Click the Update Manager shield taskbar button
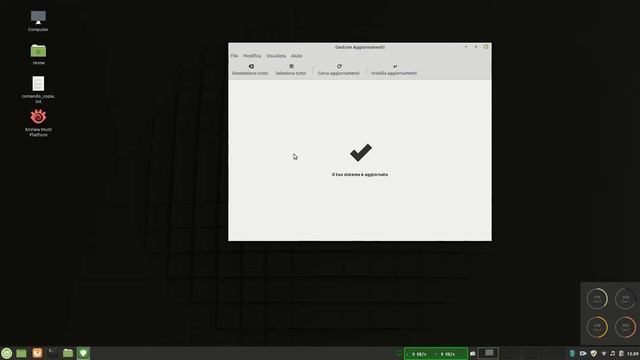This screenshot has width=640, height=360. pyautogui.click(x=83, y=353)
